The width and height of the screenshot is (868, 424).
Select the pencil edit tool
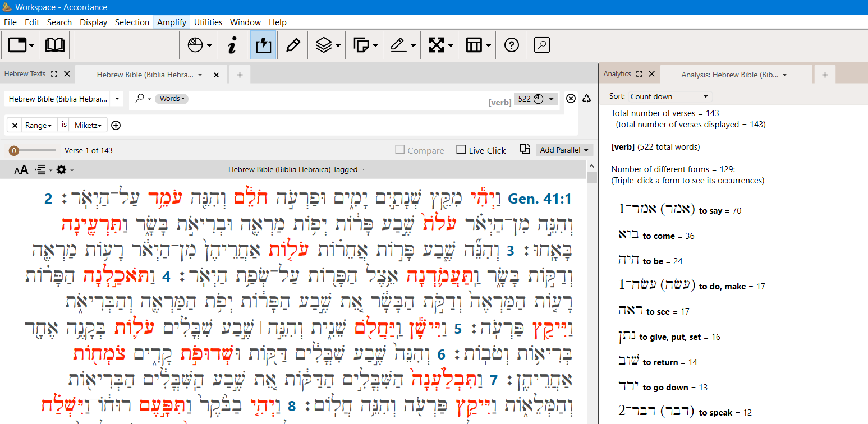(x=293, y=45)
